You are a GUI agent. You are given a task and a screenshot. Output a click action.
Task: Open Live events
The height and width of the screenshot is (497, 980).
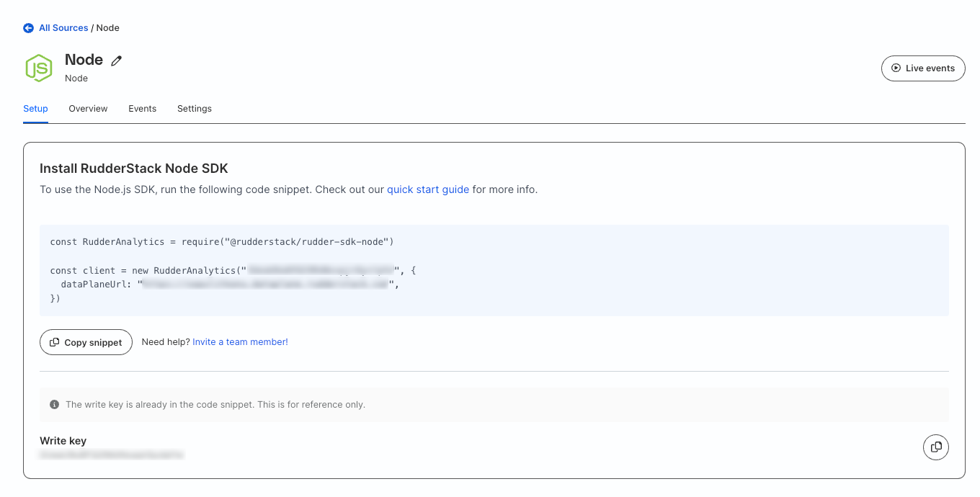[923, 68]
